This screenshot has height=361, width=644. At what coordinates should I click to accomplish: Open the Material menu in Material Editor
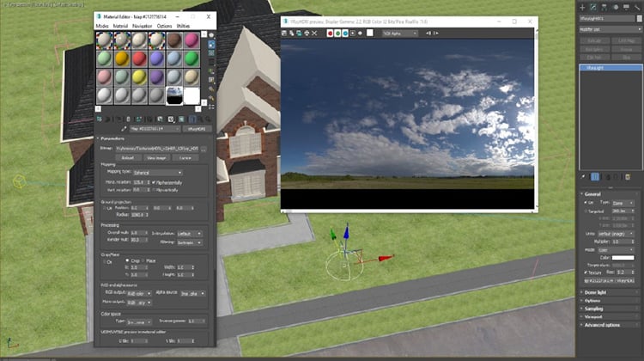point(120,26)
